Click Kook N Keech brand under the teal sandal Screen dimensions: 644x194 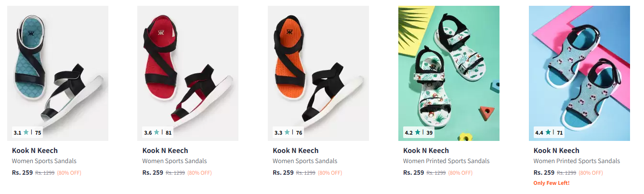(x=35, y=151)
